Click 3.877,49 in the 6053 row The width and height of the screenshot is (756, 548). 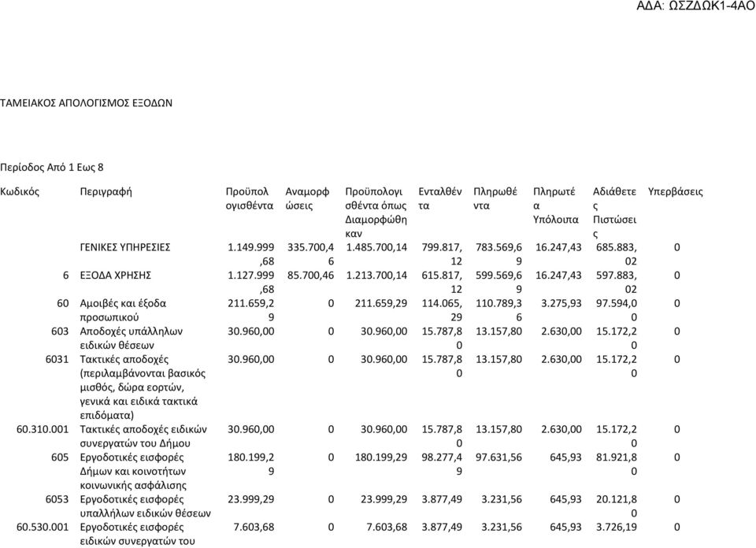[x=442, y=499]
